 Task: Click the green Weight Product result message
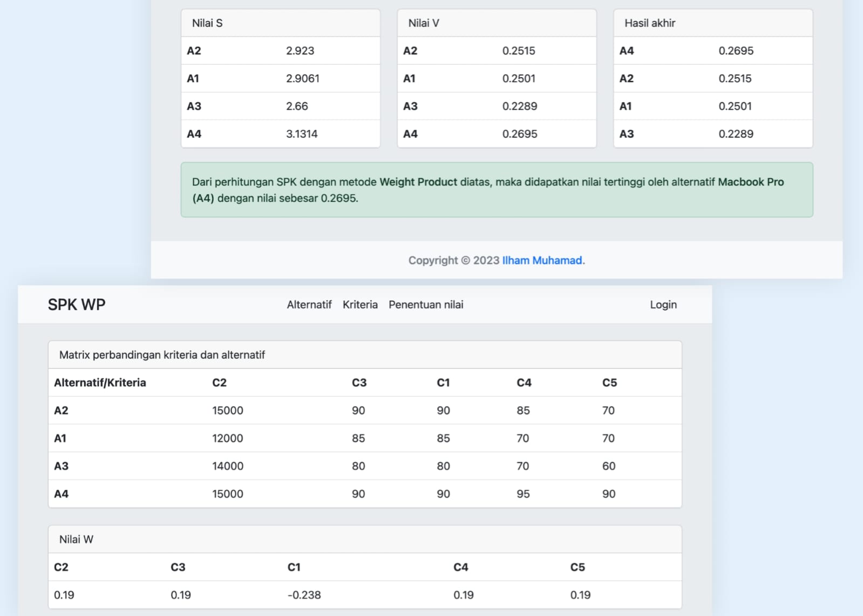[x=497, y=190]
